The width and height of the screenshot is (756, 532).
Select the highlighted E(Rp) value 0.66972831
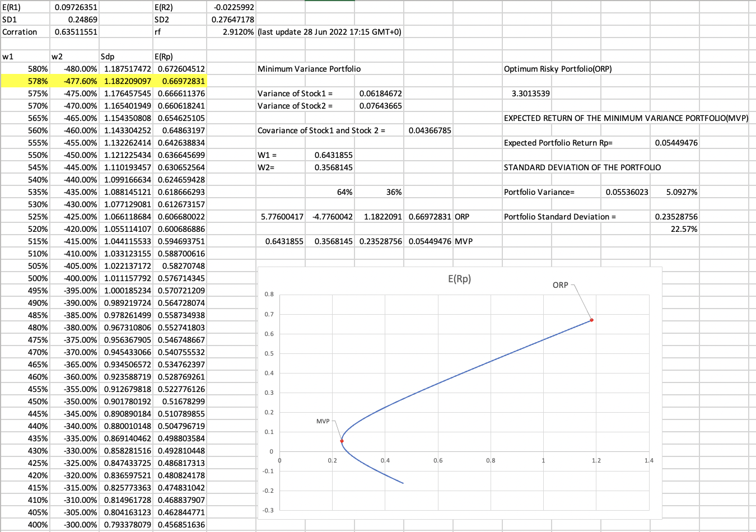[179, 81]
